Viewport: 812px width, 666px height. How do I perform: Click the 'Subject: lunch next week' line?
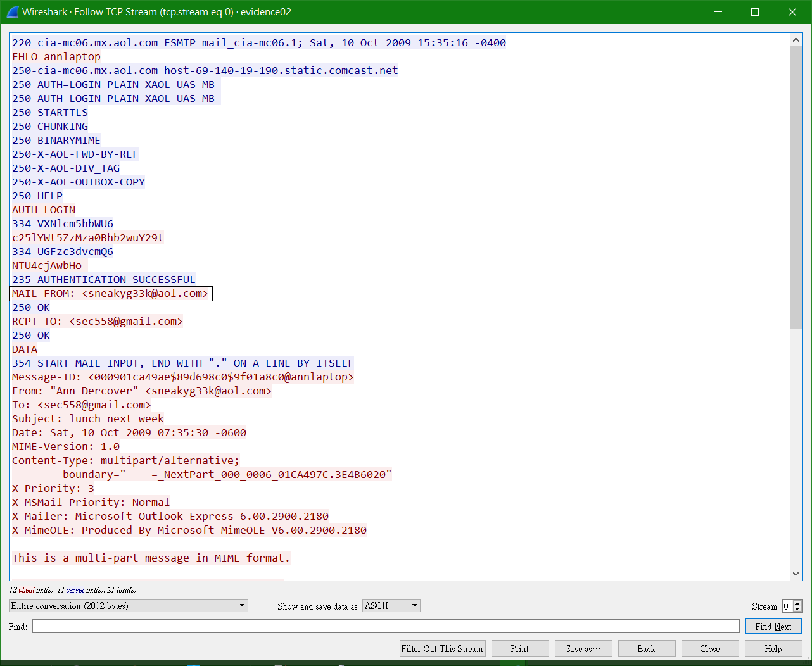pyautogui.click(x=88, y=418)
